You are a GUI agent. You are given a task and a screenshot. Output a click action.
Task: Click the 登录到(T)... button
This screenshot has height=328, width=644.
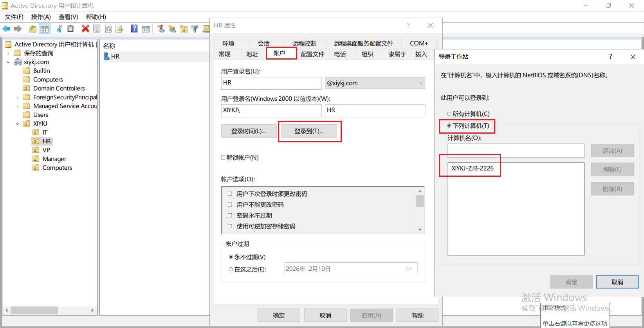click(x=309, y=131)
